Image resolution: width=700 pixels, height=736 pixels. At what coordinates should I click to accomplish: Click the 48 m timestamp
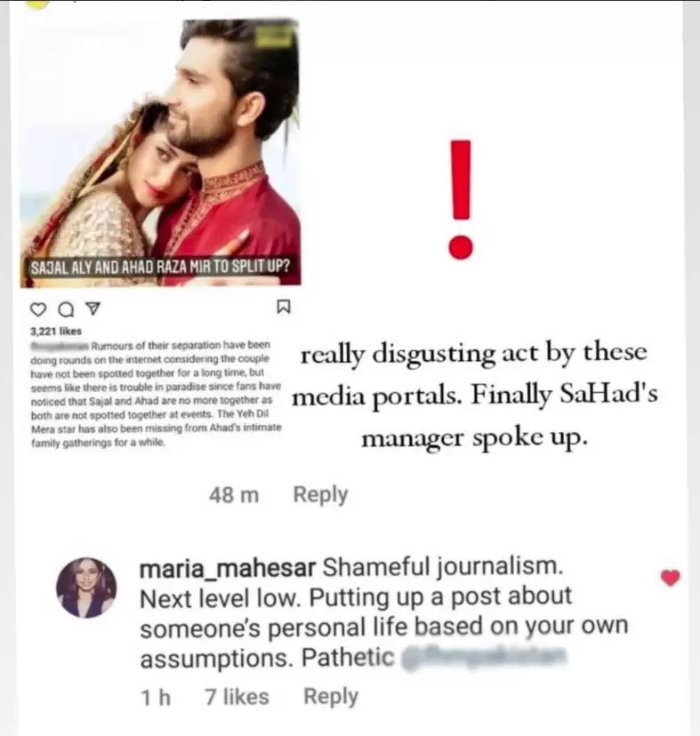pyautogui.click(x=234, y=495)
